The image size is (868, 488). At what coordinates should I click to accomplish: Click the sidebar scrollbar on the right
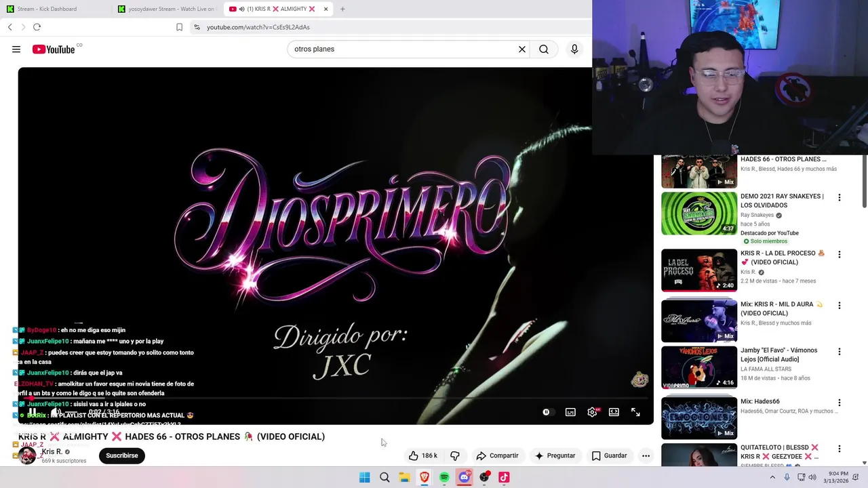pos(865,182)
